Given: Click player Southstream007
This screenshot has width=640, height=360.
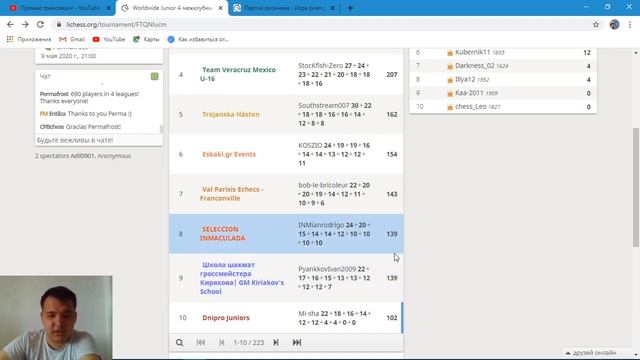Looking at the screenshot, I should 324,105.
